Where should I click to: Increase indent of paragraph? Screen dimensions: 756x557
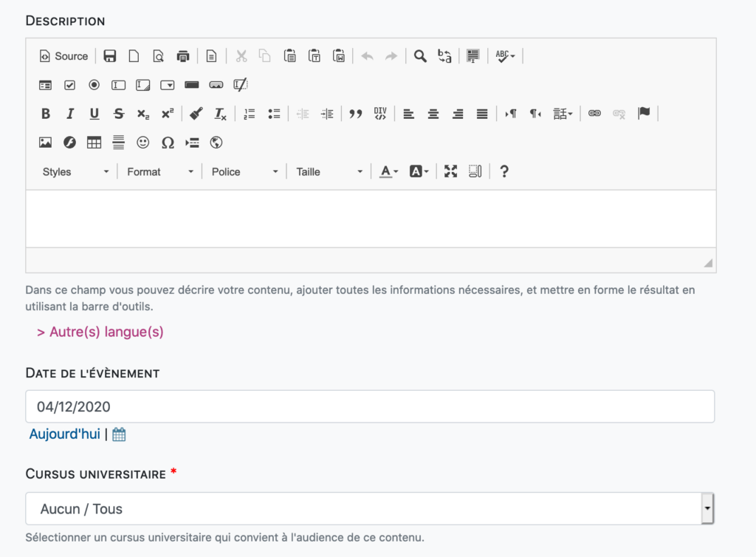tap(327, 114)
